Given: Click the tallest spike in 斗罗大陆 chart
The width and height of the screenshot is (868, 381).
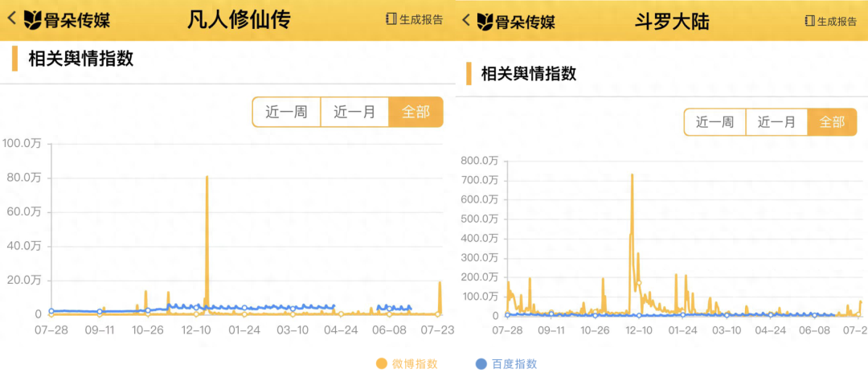Looking at the screenshot, I should 632,175.
